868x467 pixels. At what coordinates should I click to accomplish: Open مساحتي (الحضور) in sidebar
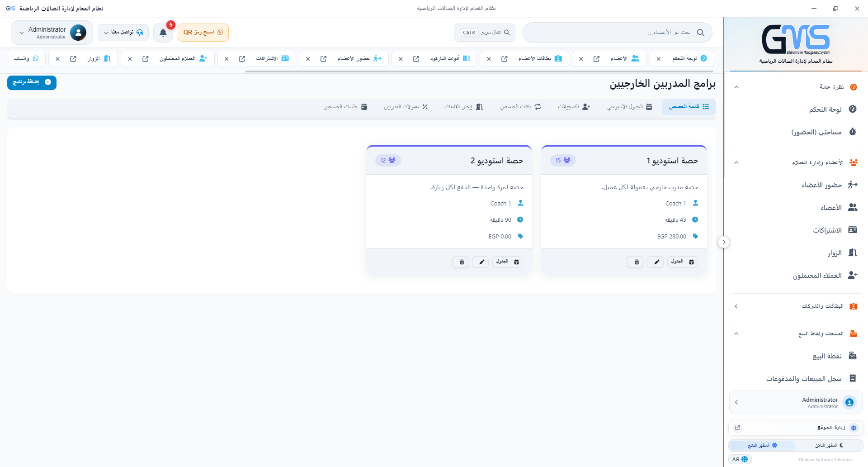[796, 132]
